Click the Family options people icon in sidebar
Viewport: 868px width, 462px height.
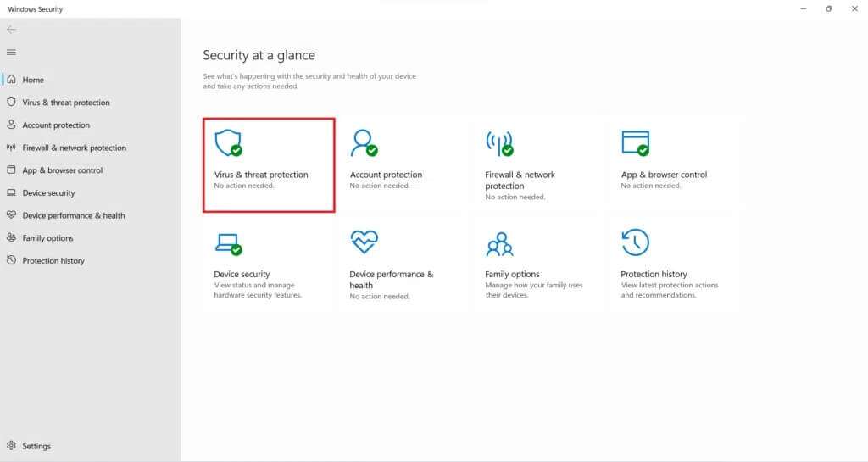11,237
